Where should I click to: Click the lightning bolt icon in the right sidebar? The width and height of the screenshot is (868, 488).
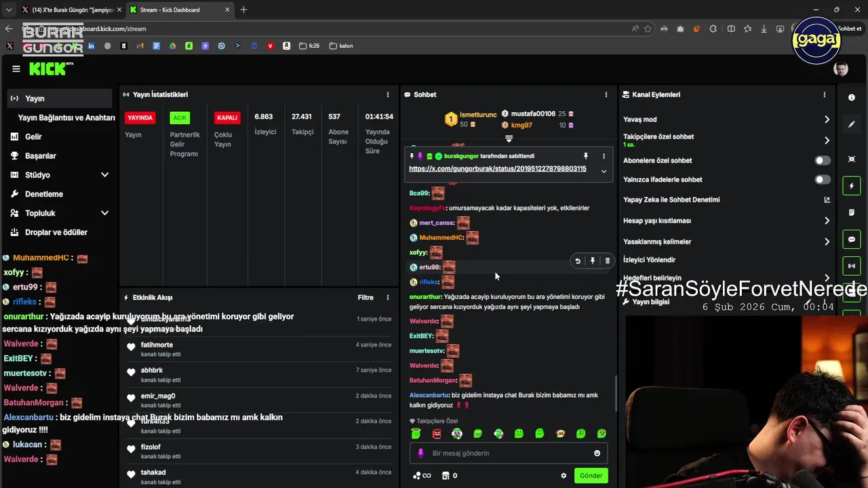point(852,186)
